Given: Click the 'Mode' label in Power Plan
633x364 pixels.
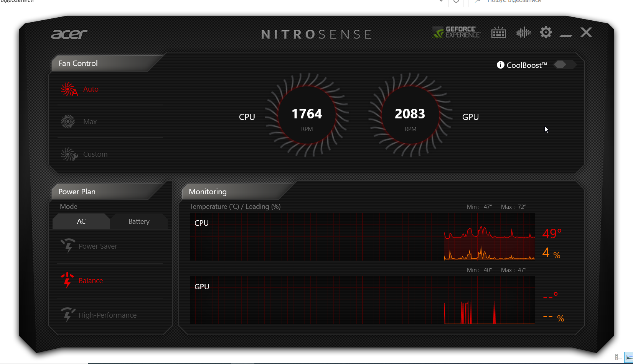Looking at the screenshot, I should 69,207.
